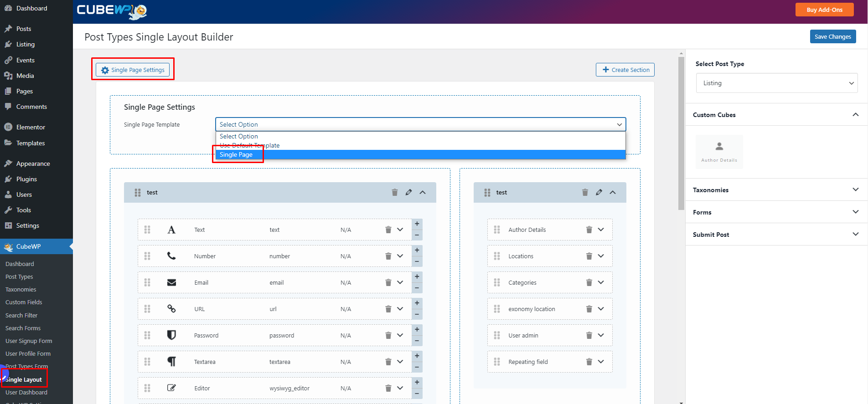Click plus stepper on the Text row
Image resolution: width=868 pixels, height=404 pixels.
[x=417, y=224]
